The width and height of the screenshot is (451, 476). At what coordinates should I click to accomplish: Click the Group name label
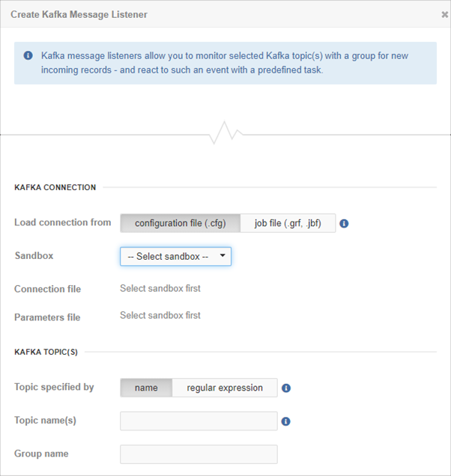tap(41, 454)
